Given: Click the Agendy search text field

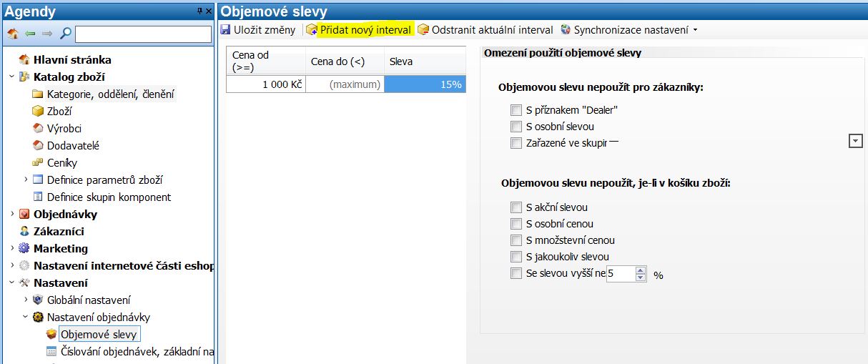Looking at the screenshot, I should coord(142,34).
